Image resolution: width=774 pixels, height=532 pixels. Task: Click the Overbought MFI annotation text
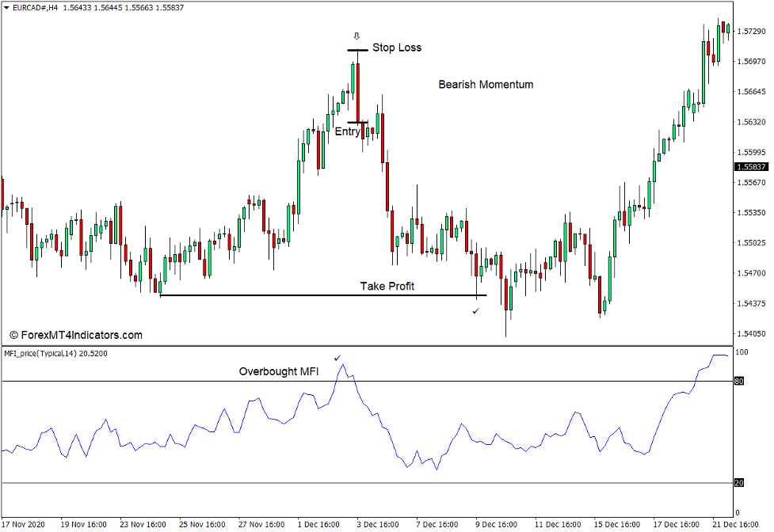279,370
